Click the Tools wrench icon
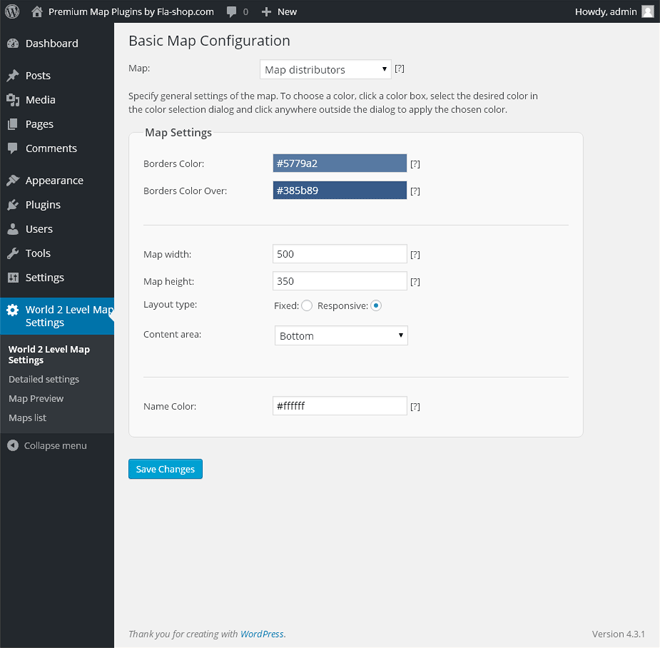The image size is (660, 648). 13,253
